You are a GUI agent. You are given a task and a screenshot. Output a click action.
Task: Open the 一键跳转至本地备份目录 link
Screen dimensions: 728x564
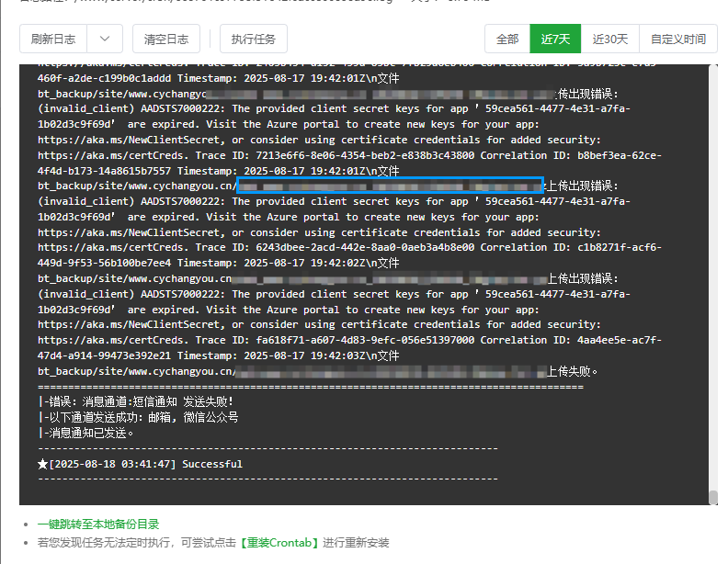click(x=98, y=525)
